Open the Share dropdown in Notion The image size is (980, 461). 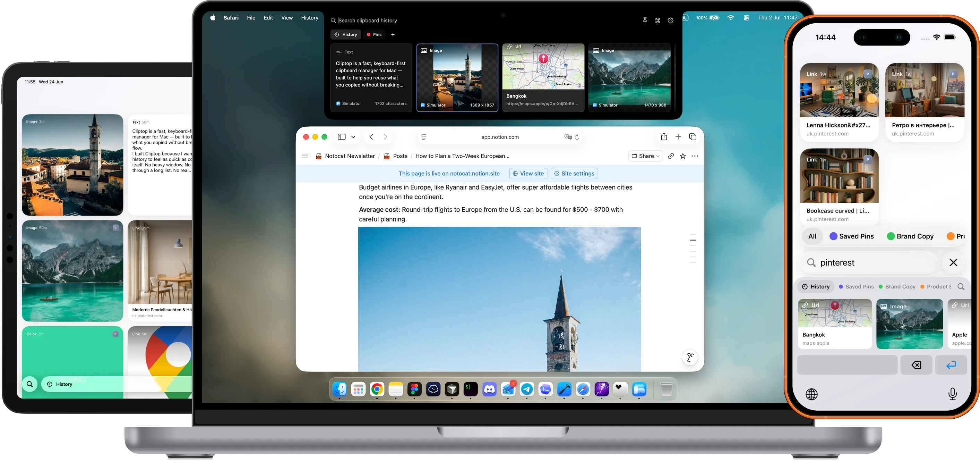point(646,156)
